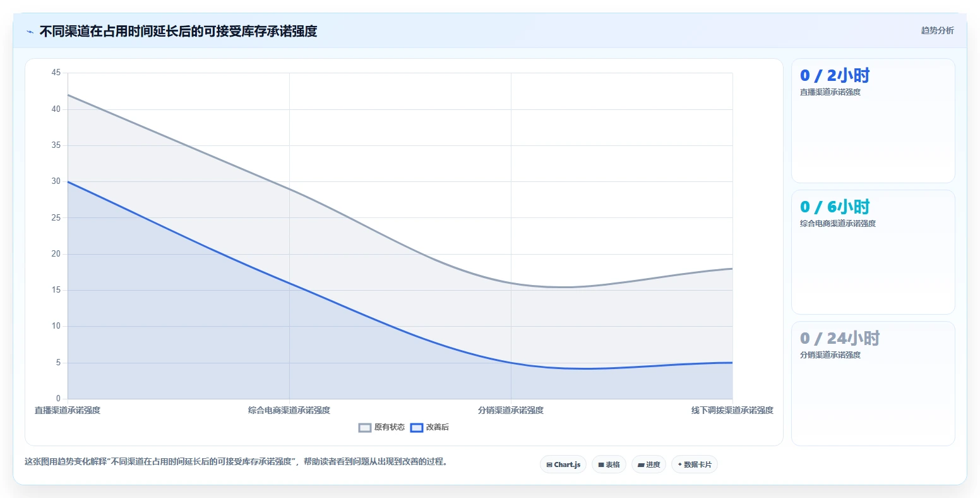This screenshot has width=980, height=498.
Task: Click the chart title 不同渠道在占用时间延长后的可接受库存承诺强度
Action: pyautogui.click(x=178, y=31)
